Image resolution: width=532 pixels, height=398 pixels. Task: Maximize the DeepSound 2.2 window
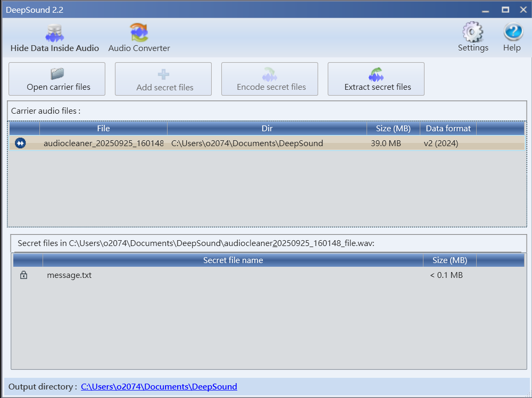tap(505, 10)
